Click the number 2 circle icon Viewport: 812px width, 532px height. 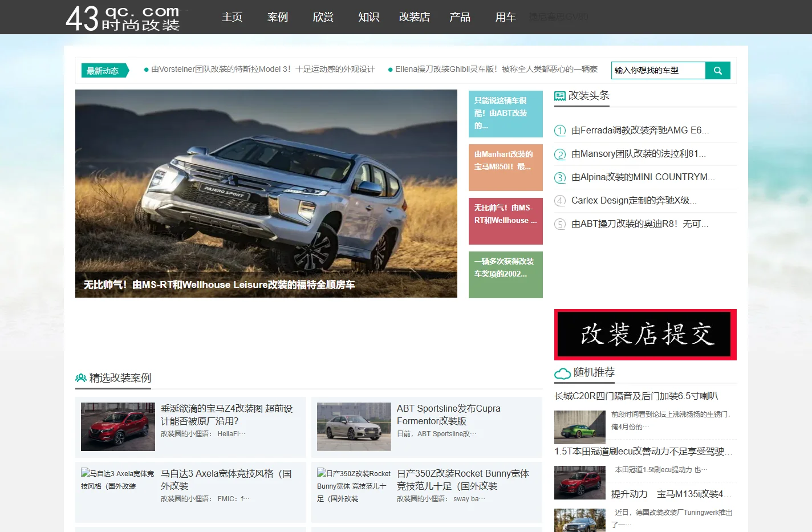[560, 154]
